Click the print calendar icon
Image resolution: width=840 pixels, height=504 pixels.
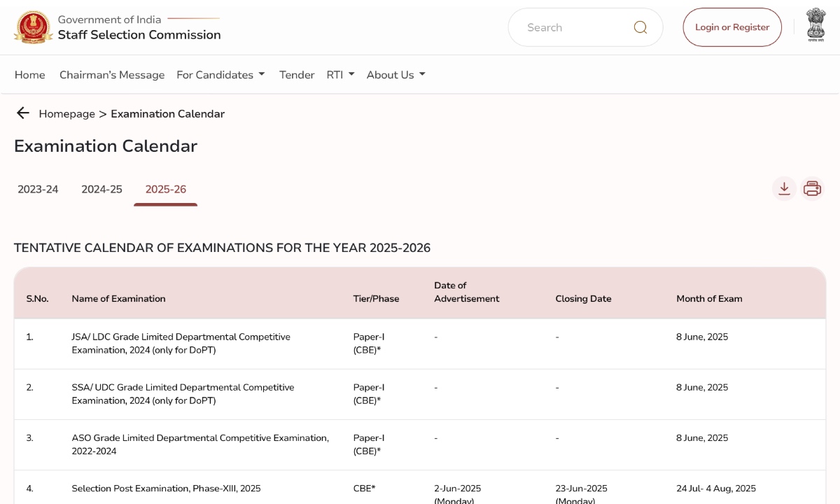[812, 188]
